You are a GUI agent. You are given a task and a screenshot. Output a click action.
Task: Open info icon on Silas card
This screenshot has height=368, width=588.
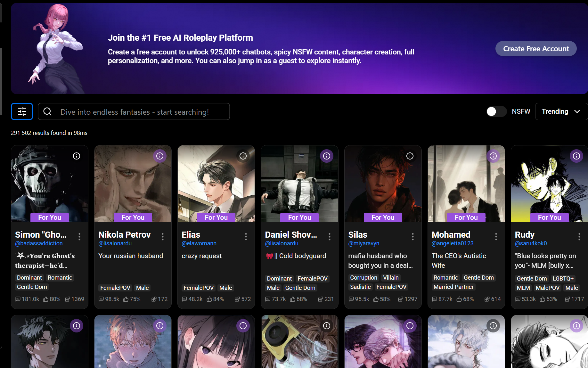[x=410, y=156]
